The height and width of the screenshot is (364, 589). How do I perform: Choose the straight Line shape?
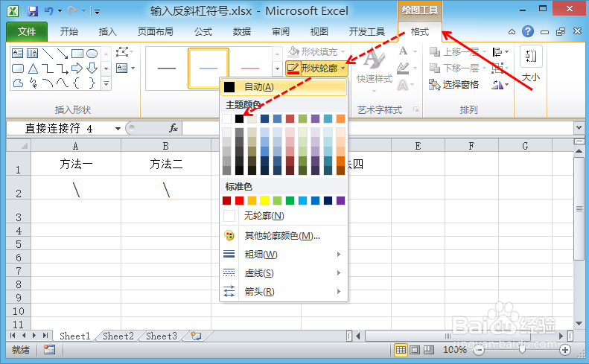click(48, 54)
